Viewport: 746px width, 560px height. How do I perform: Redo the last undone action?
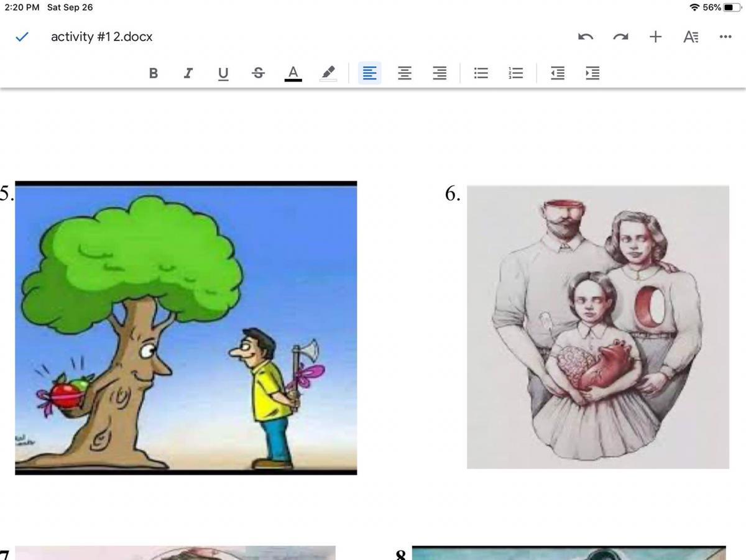(x=620, y=37)
